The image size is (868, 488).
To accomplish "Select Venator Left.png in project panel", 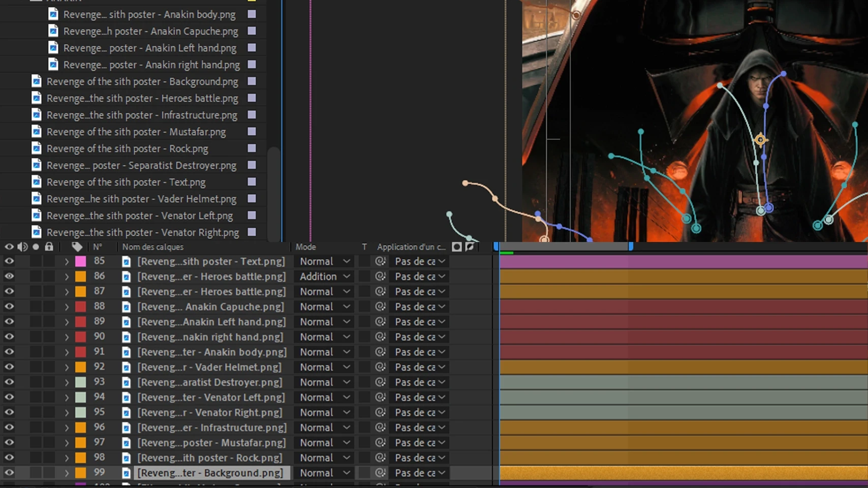I will [x=140, y=216].
